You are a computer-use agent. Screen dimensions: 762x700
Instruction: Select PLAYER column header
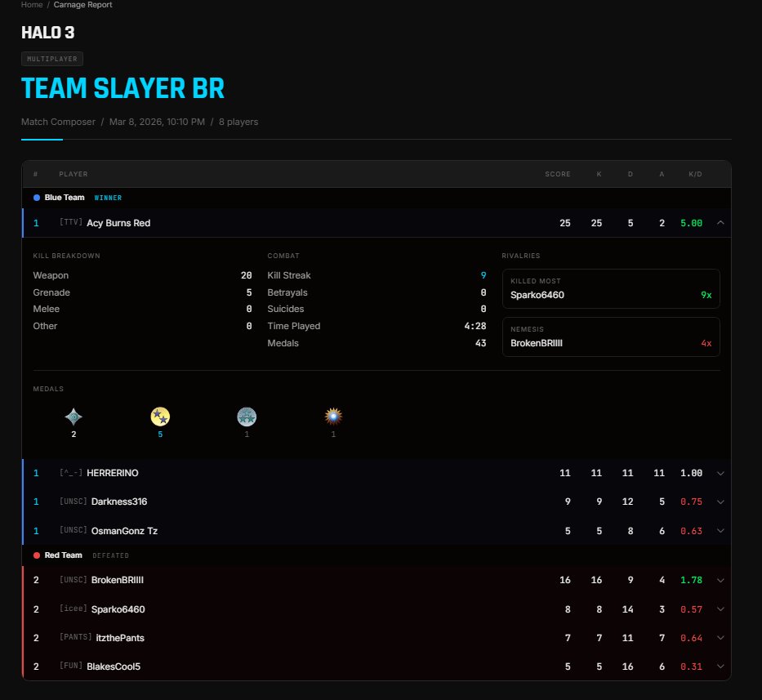click(x=74, y=174)
